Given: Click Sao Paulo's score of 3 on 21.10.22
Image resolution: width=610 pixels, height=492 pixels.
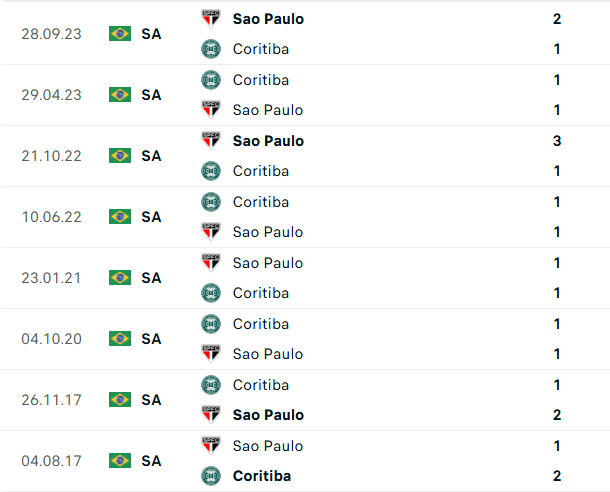Looking at the screenshot, I should point(556,141).
